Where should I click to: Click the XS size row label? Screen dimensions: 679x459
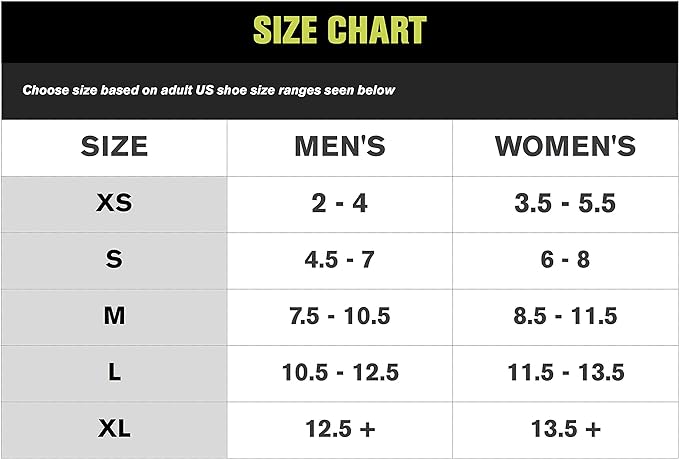pos(114,204)
